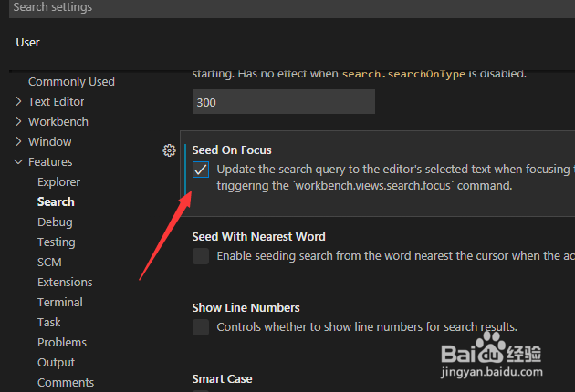Click the Seed On Focus description text
This screenshot has height=392, width=575.
tap(396, 178)
